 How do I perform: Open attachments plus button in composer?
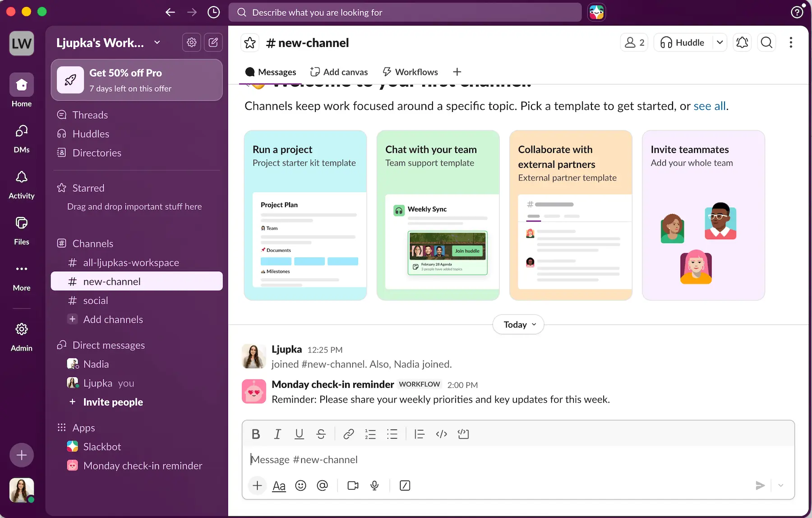coord(257,486)
